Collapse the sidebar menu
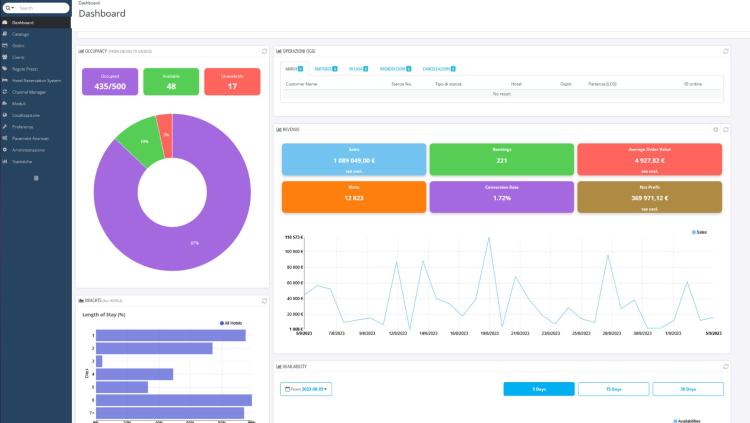This screenshot has width=750, height=423. [x=37, y=178]
